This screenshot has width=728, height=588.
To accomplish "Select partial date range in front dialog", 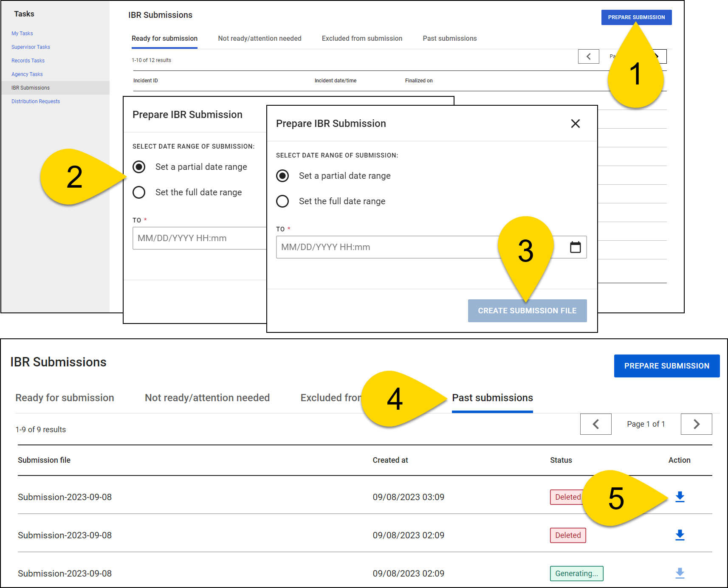I will click(282, 176).
